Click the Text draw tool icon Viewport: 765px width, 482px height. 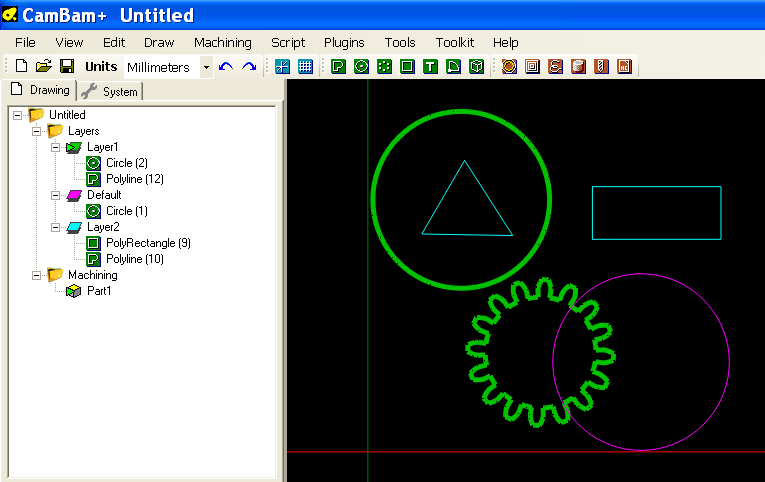[x=430, y=67]
